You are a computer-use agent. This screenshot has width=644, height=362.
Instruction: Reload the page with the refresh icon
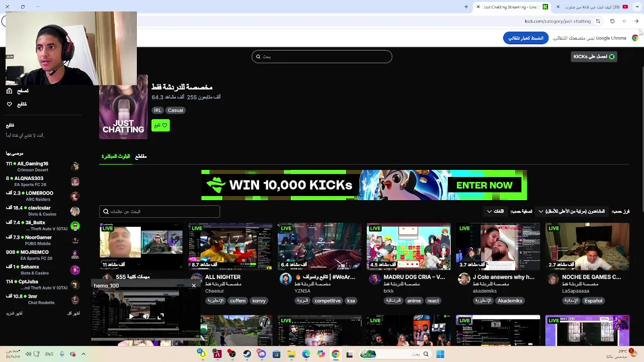pyautogui.click(x=612, y=21)
